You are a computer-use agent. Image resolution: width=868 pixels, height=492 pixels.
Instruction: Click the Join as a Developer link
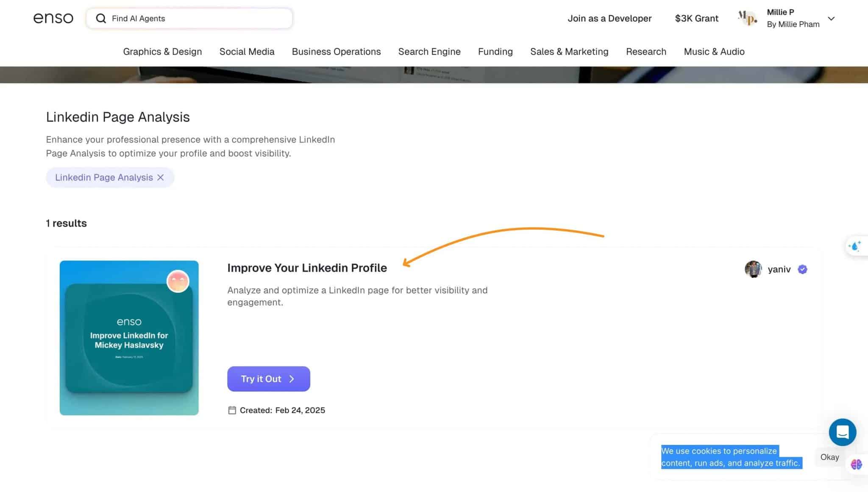point(610,18)
